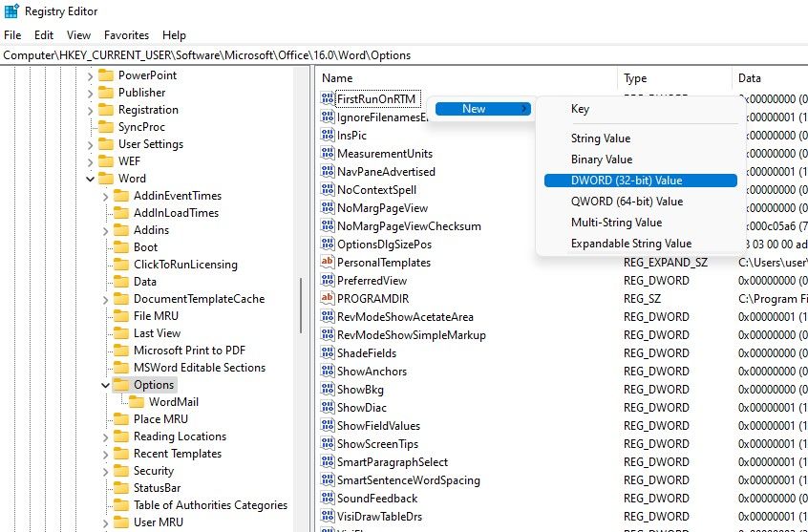Click the tree pane vertical scrollbar thumb
The width and height of the screenshot is (808, 532).
[301, 307]
